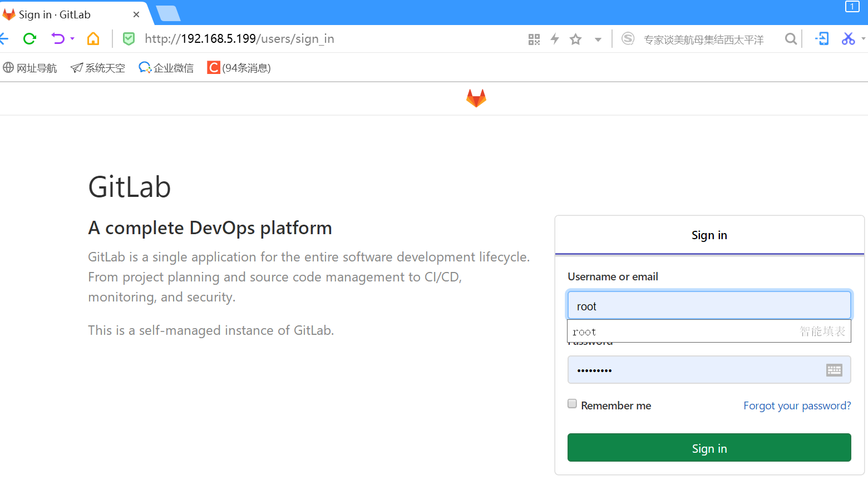Click the scissors screenshot tool icon

pyautogui.click(x=848, y=39)
